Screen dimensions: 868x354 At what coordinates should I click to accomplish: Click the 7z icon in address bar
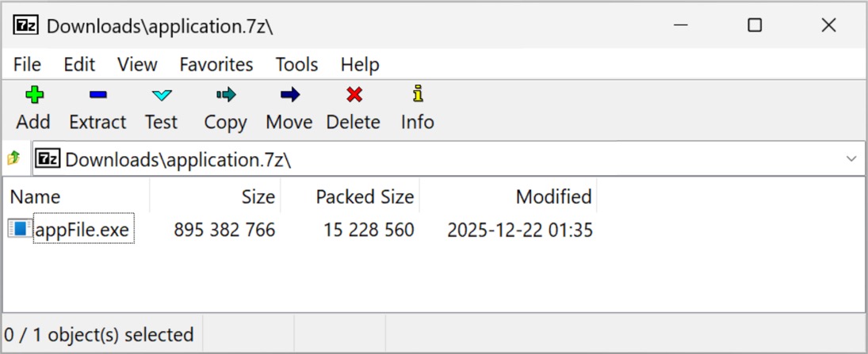[x=48, y=159]
